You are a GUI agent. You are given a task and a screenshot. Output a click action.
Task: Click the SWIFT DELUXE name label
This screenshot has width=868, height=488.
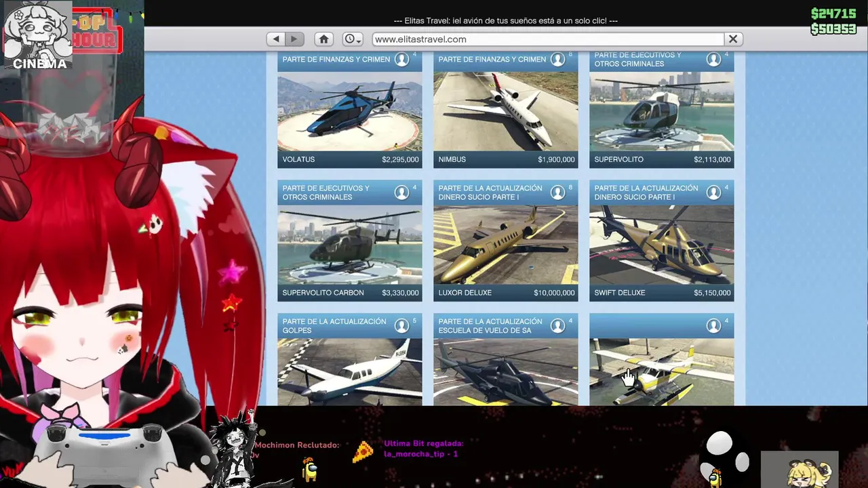(x=620, y=293)
